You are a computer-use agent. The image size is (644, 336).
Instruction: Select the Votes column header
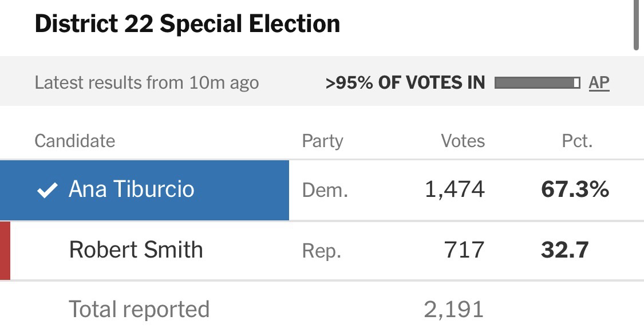[463, 141]
